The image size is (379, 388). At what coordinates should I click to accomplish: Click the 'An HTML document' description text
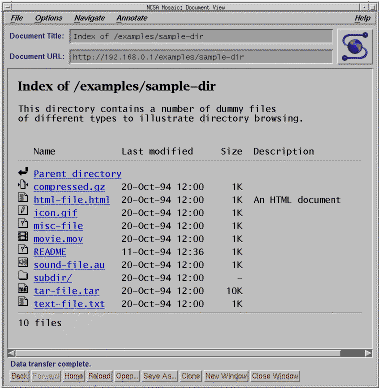(x=297, y=200)
